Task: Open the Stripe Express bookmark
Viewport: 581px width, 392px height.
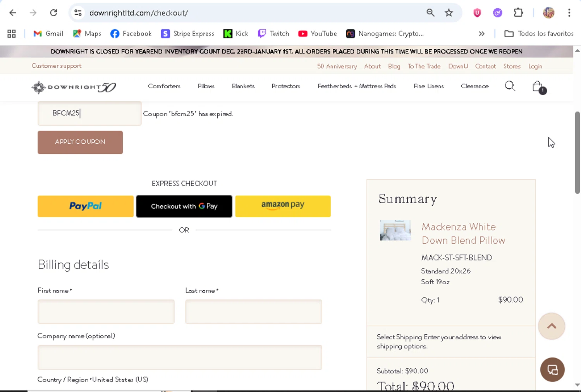Action: tap(188, 34)
